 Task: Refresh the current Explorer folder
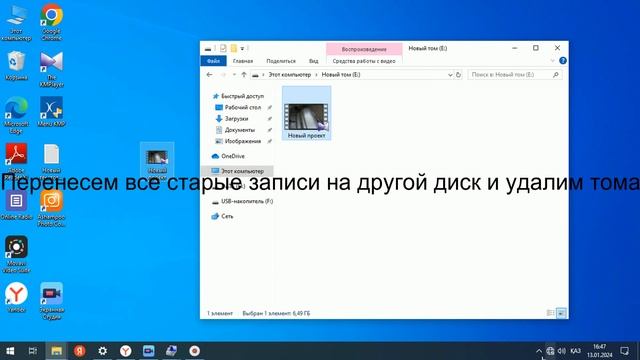pos(458,75)
